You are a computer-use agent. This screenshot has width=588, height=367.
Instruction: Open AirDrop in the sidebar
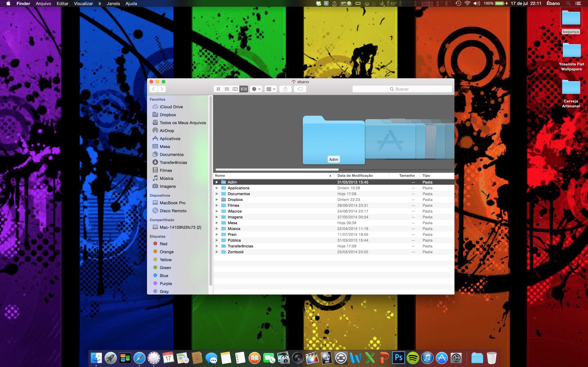(x=167, y=131)
